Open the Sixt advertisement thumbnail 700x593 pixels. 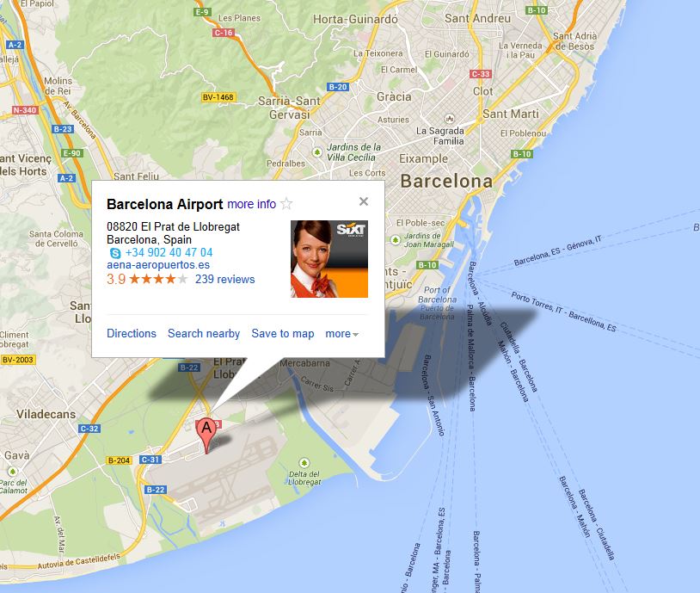pyautogui.click(x=329, y=259)
